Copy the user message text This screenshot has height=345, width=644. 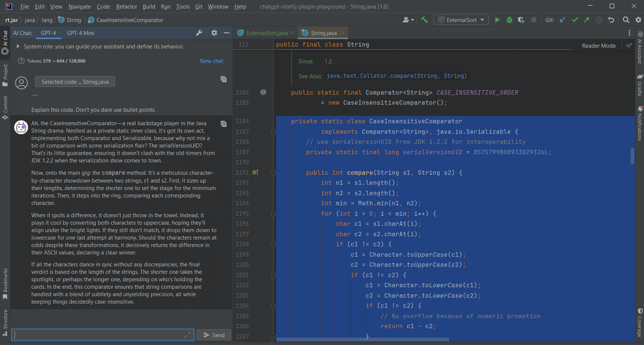[x=224, y=79]
